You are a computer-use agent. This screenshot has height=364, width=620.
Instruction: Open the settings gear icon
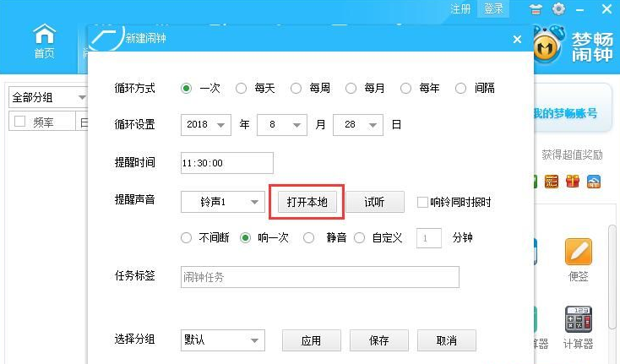click(558, 8)
